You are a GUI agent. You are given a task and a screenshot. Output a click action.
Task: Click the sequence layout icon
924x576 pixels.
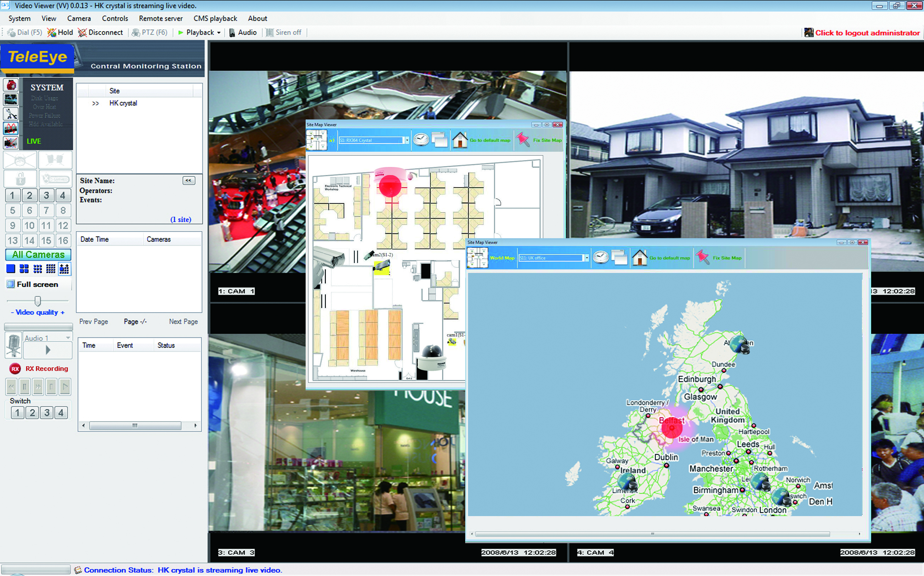(64, 269)
